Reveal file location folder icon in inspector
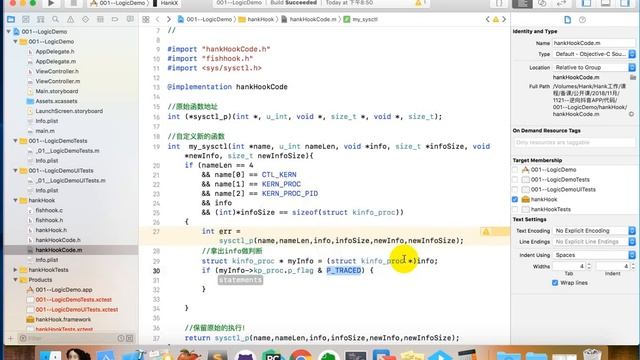This screenshot has width=640, height=360. point(633,77)
